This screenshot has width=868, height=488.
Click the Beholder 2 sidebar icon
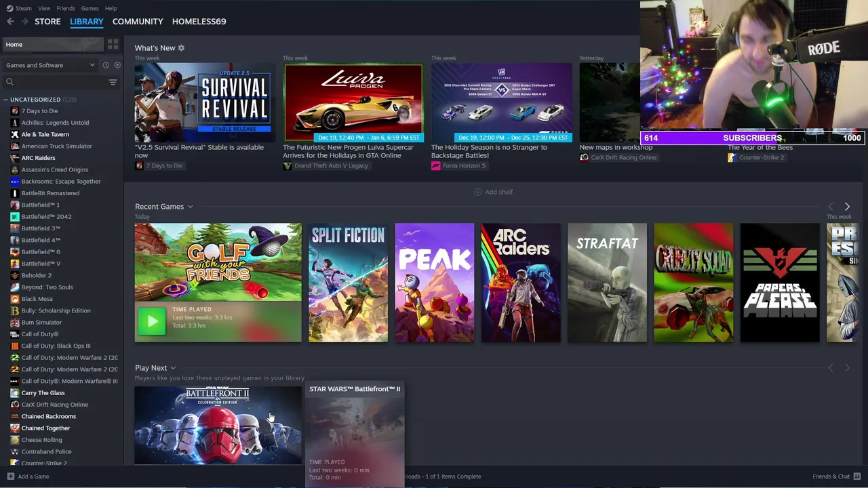pos(14,275)
